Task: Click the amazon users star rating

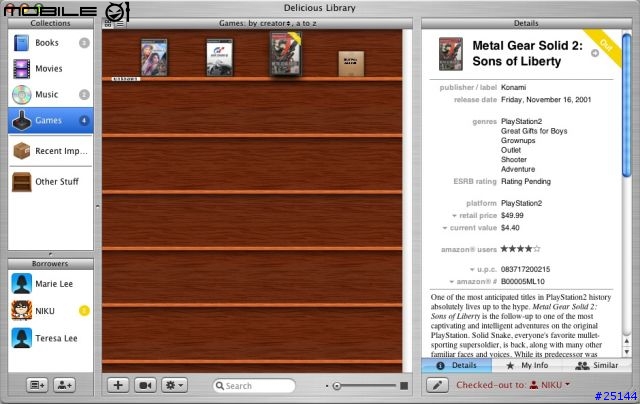Action: coord(520,249)
